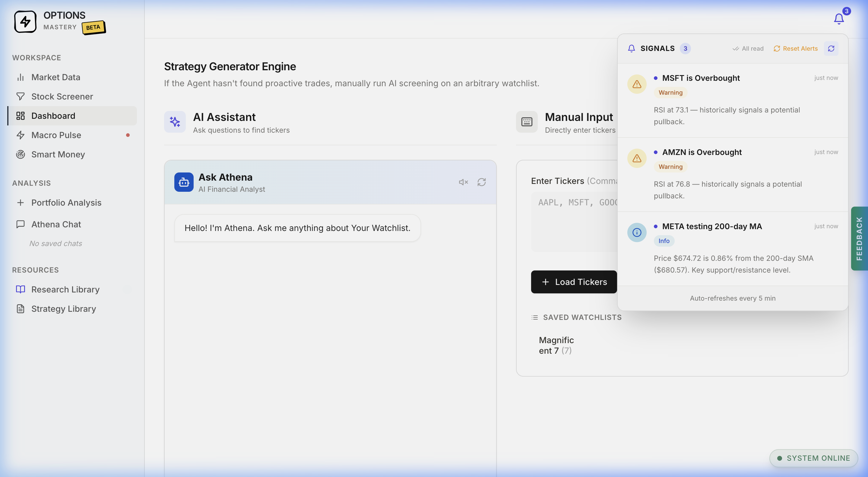868x477 pixels.
Task: Click the Dashboard grid icon
Action: point(21,116)
